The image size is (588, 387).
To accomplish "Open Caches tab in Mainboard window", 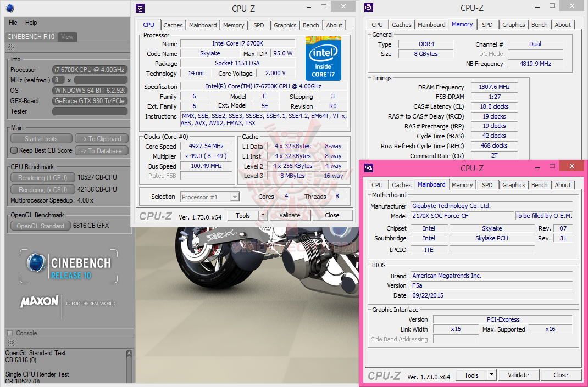I will (x=402, y=185).
